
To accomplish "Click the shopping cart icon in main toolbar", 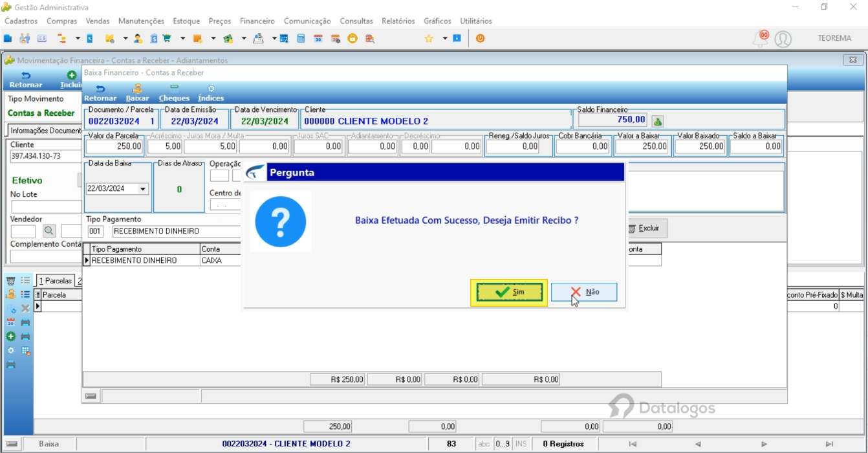I will point(167,39).
